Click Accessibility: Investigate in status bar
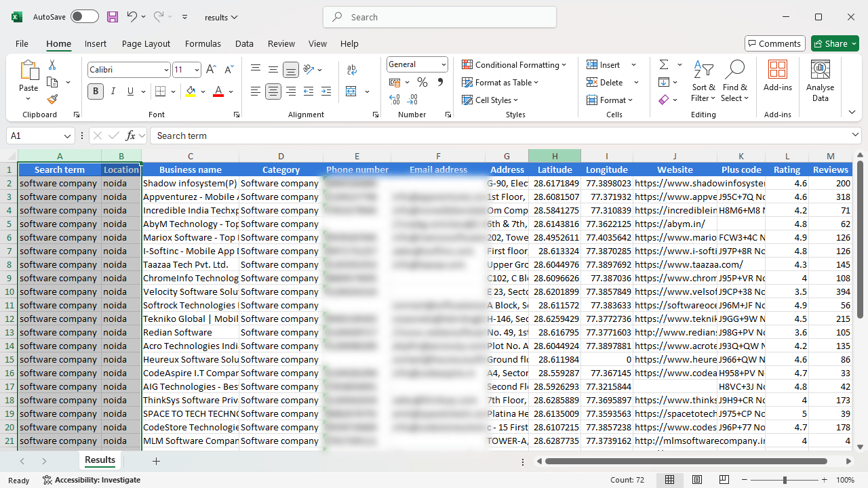 (91, 480)
